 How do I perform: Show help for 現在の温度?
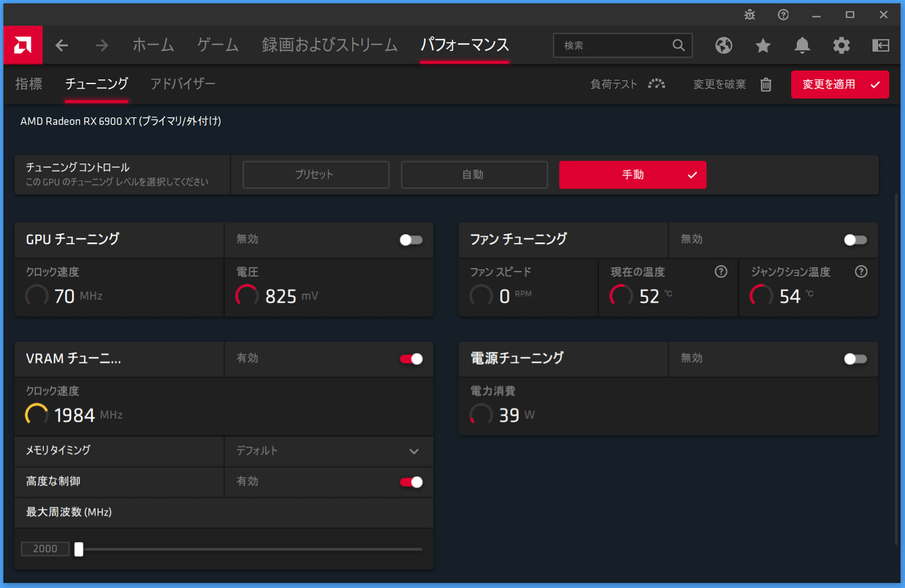click(x=721, y=272)
